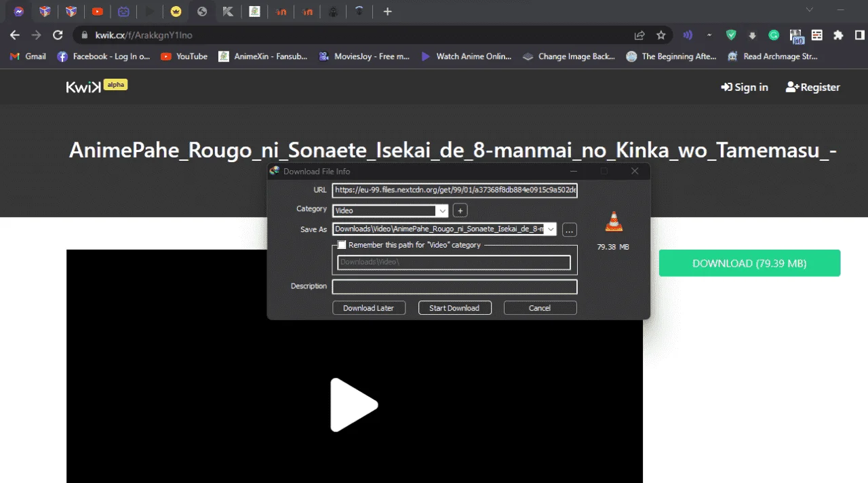Open the AnimeXin - Fansub bookmark
The width and height of the screenshot is (868, 483).
coord(263,56)
